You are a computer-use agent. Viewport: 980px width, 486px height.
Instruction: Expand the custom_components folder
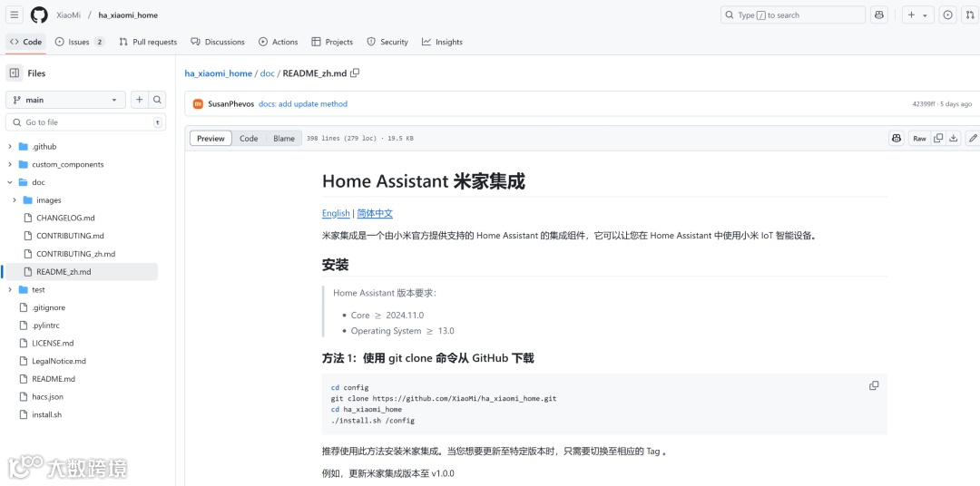[9, 164]
